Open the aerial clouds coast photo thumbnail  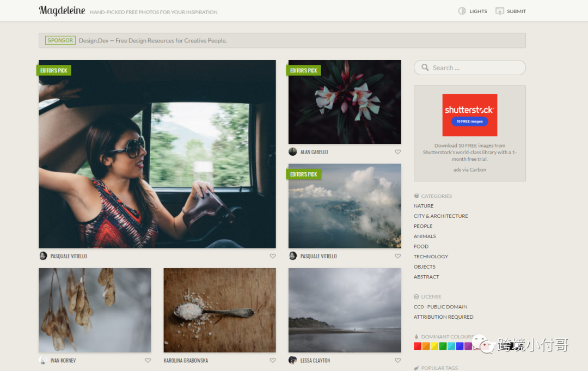345,206
